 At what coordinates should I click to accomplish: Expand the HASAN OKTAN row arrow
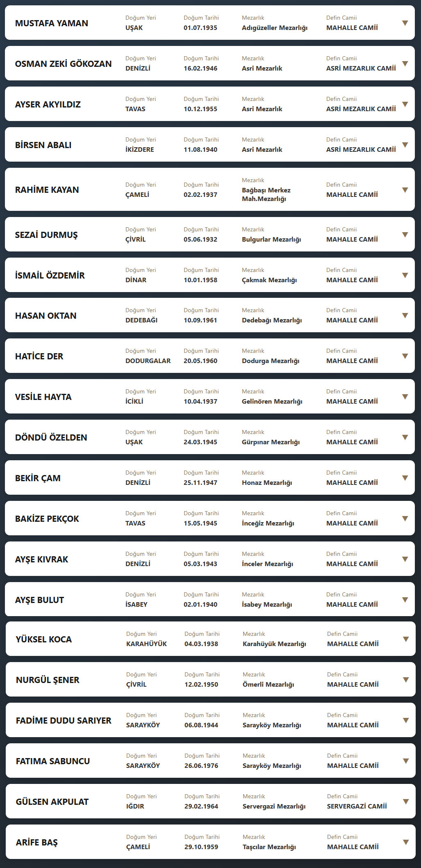pos(405,315)
